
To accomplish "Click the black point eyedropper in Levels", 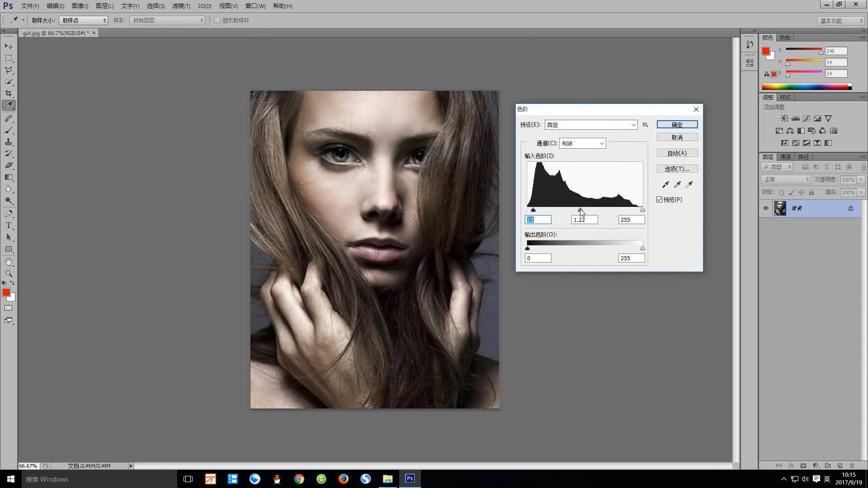I will (x=665, y=184).
